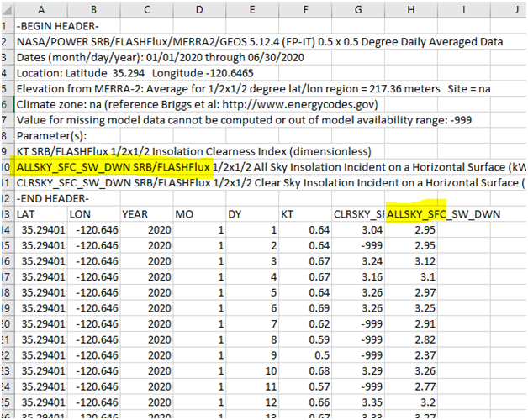The width and height of the screenshot is (528, 420).
Task: Select column G header
Action: (358, 10)
